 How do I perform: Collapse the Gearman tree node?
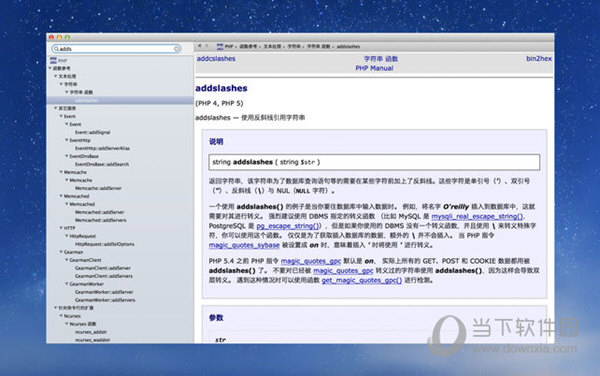coord(61,252)
